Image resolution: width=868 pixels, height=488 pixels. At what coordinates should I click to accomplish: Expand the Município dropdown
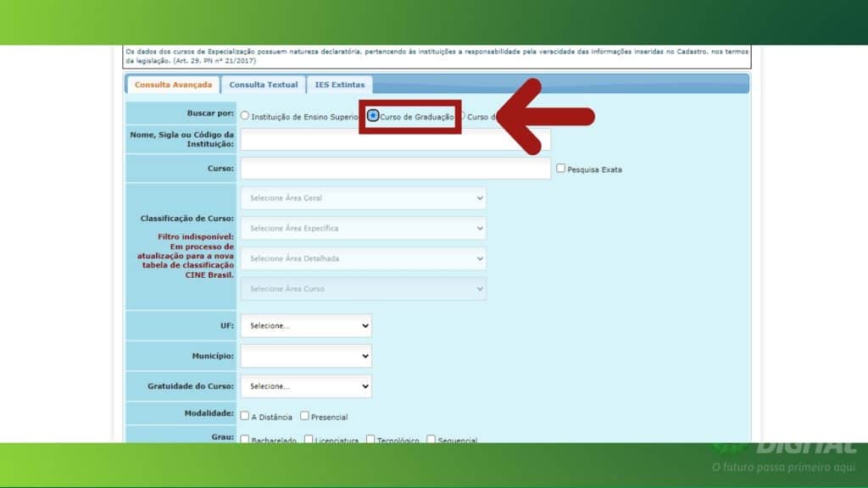tap(306, 356)
